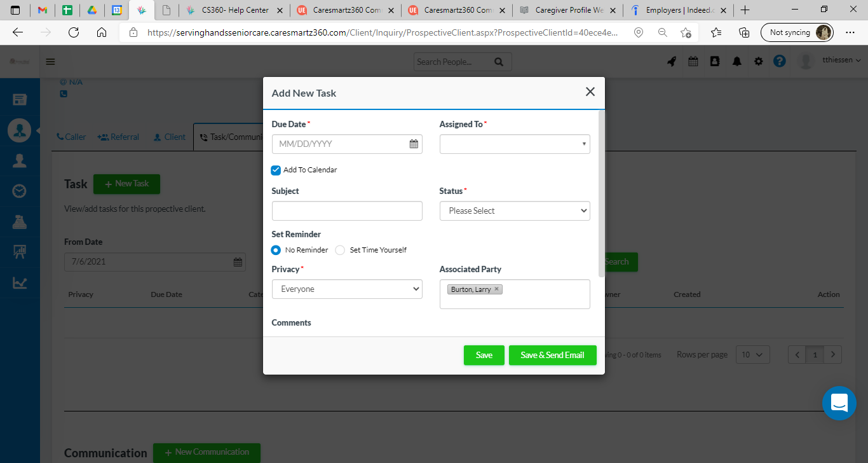Close the Add New Task dialog
Viewport: 868px width, 463px height.
click(590, 92)
